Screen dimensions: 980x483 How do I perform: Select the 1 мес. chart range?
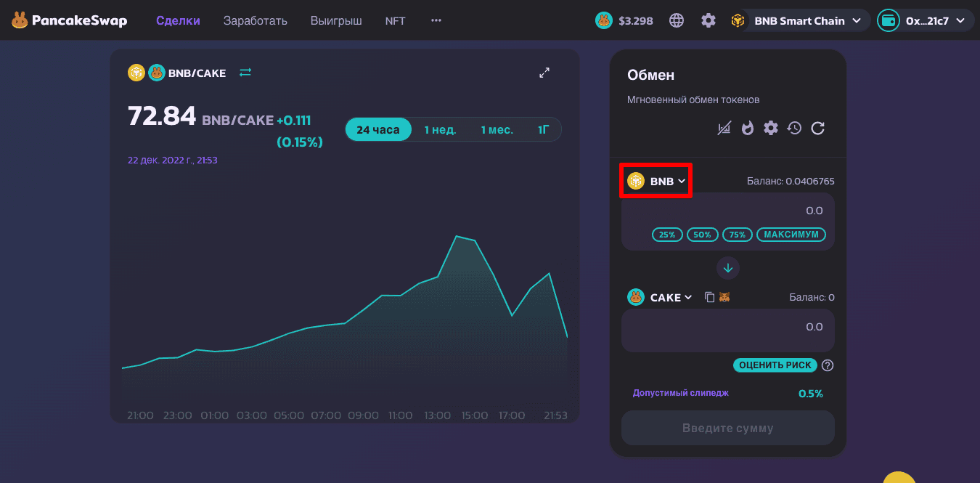point(497,129)
